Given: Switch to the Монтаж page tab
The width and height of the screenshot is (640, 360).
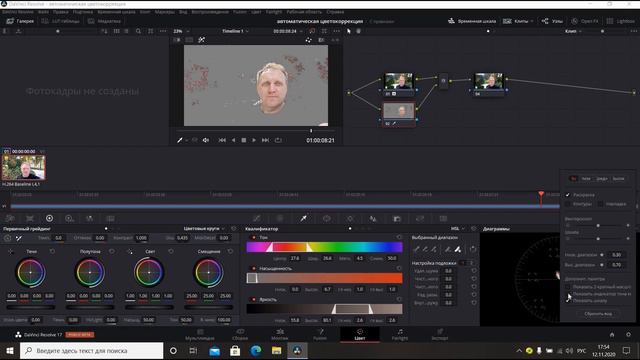Looking at the screenshot, I should pos(280,334).
